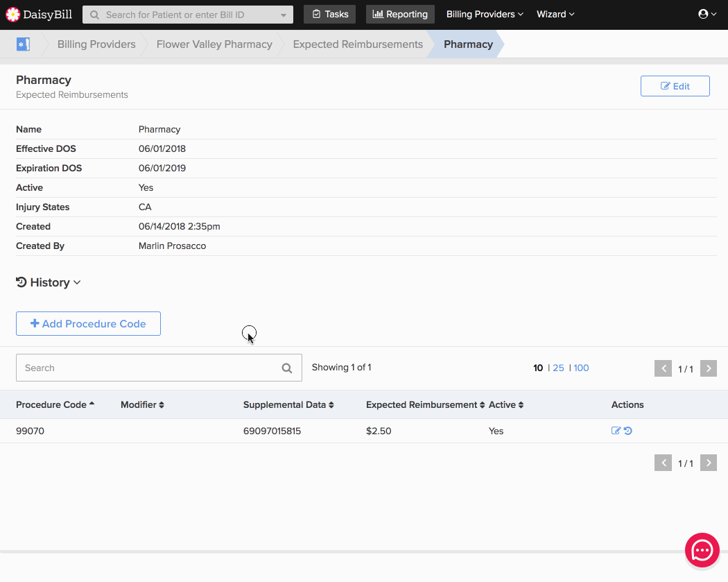Click the DaisyBill flower logo

point(13,15)
